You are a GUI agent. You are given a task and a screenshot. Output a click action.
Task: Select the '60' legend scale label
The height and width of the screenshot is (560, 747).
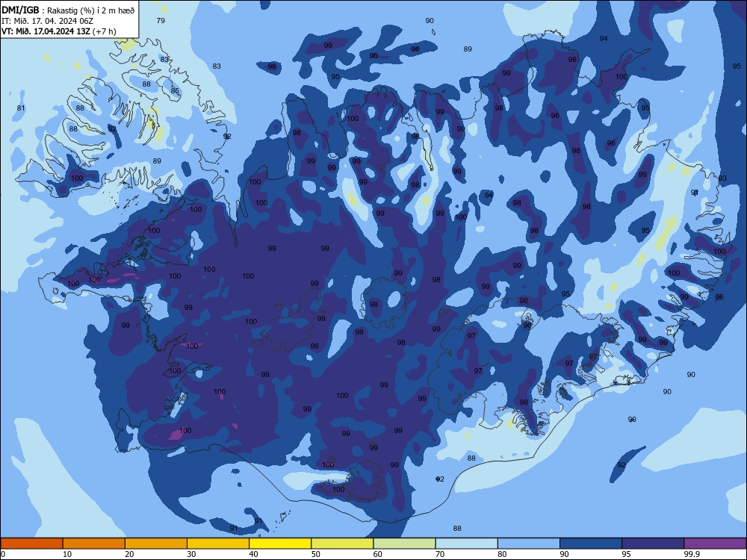click(x=378, y=554)
